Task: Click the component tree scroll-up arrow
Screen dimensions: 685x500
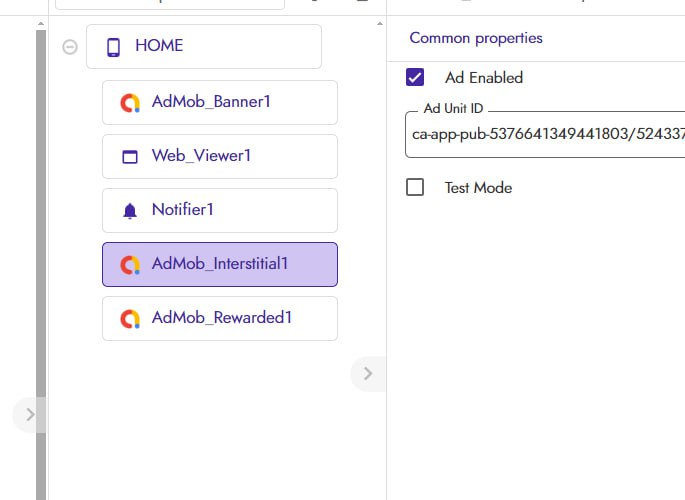Action: coord(379,23)
